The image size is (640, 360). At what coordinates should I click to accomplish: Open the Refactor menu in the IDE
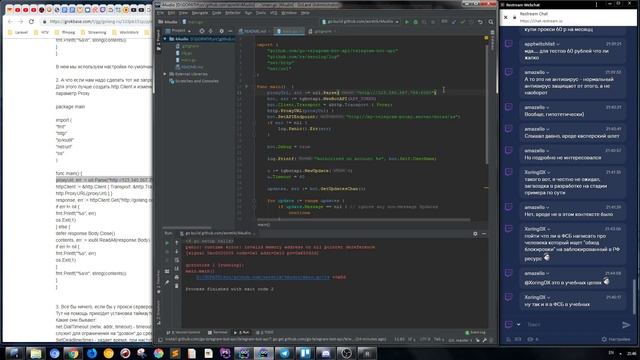click(233, 13)
